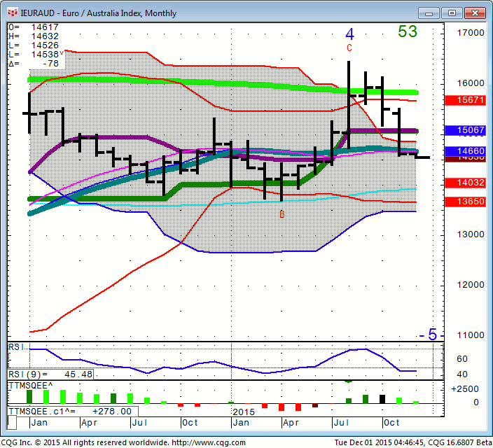Click the 11000 price scale value
This screenshot has height=448, width=493.
pyautogui.click(x=471, y=335)
